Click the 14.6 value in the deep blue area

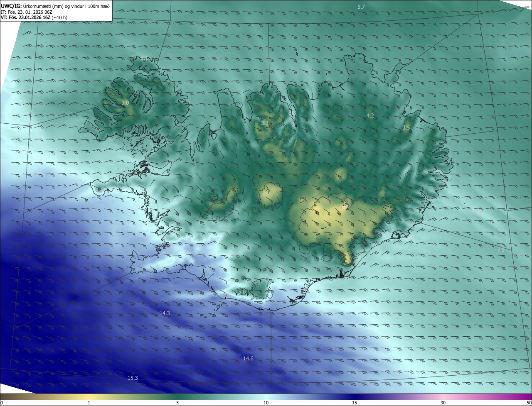[x=248, y=358]
